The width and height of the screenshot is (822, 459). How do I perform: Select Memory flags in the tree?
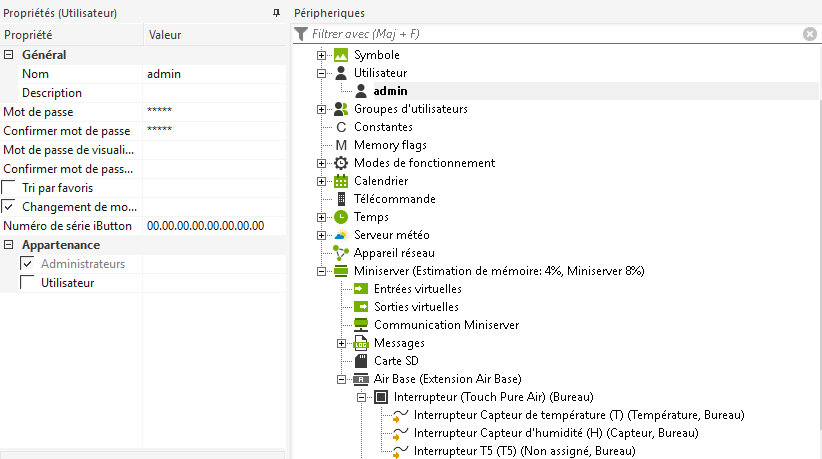click(390, 145)
